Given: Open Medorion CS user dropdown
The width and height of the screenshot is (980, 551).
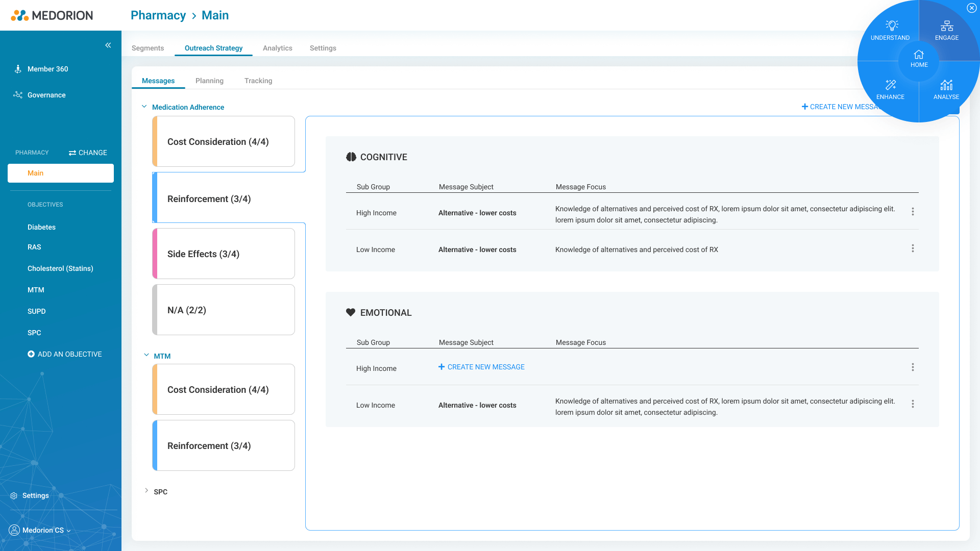Looking at the screenshot, I should [46, 530].
